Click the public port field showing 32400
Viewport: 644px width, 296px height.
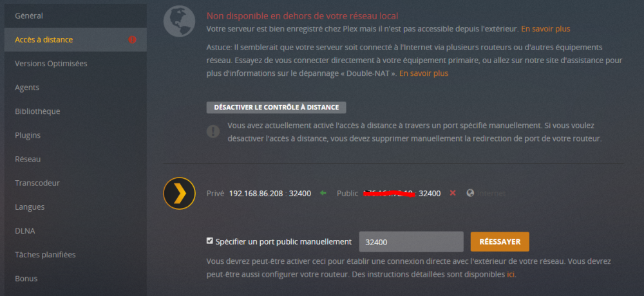coord(411,242)
